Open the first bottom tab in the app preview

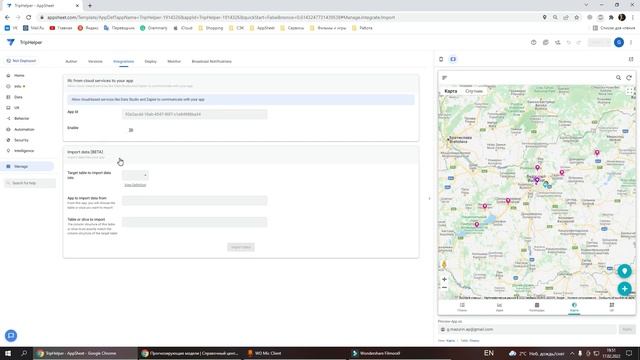[462, 307]
